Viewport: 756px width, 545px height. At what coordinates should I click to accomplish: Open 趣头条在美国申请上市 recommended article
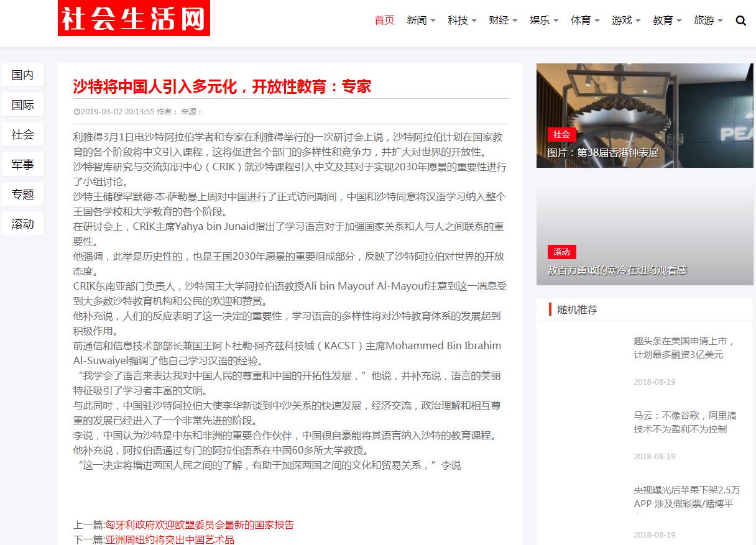coord(685,348)
